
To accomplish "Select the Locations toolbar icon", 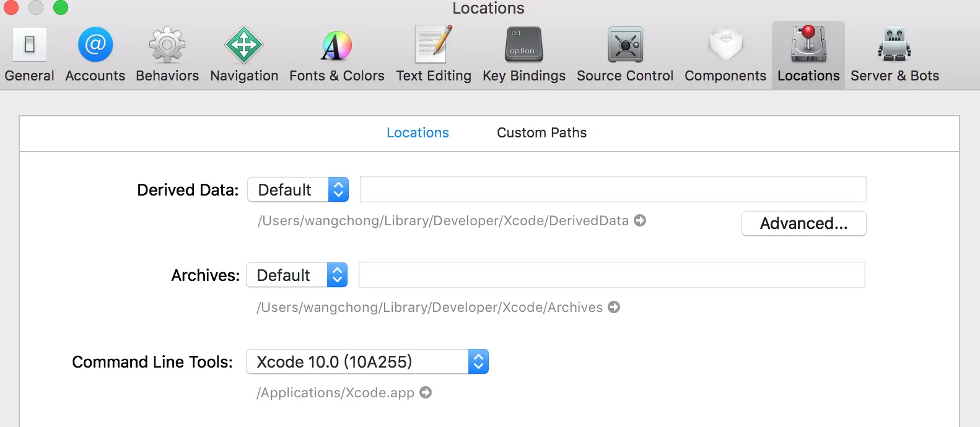I will point(808,56).
